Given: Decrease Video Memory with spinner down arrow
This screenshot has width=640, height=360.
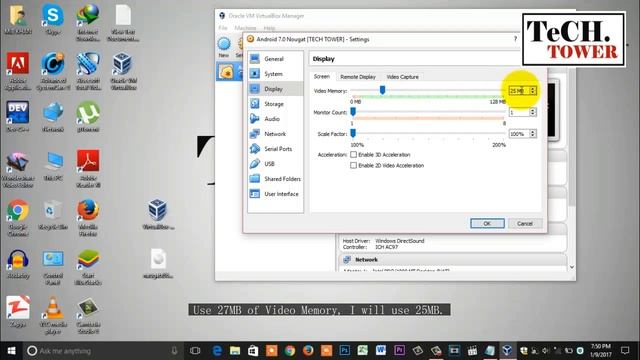Looking at the screenshot, I should tap(533, 93).
